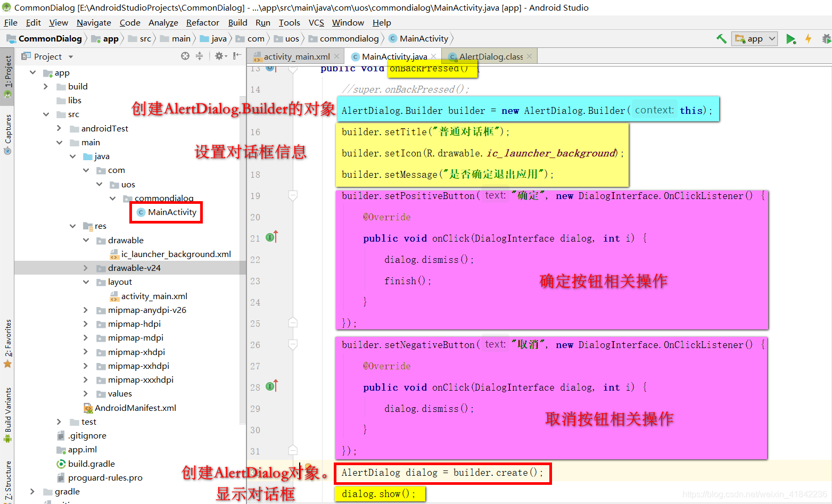Click the Make Project hammer icon
832x504 pixels.
tap(721, 38)
